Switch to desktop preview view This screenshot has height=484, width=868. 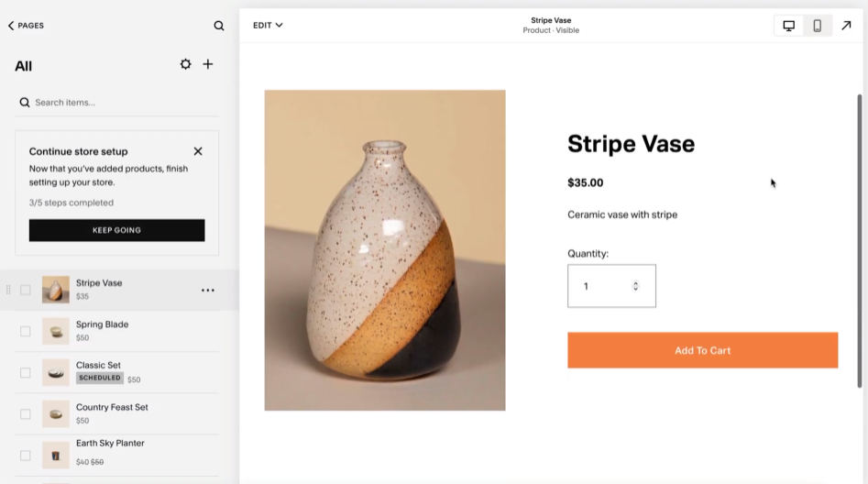pos(788,26)
